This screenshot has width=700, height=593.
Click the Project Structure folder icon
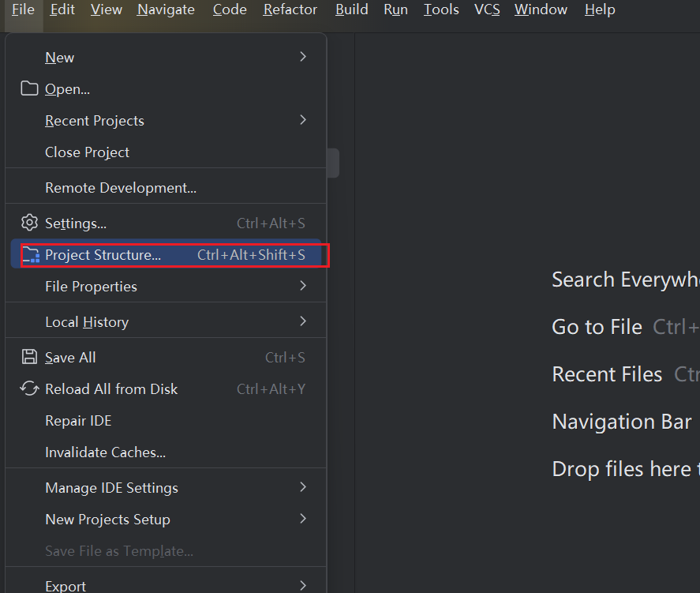tap(30, 254)
